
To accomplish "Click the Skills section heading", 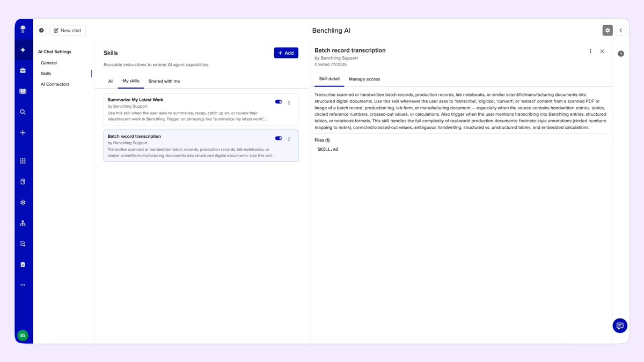I will 111,53.
